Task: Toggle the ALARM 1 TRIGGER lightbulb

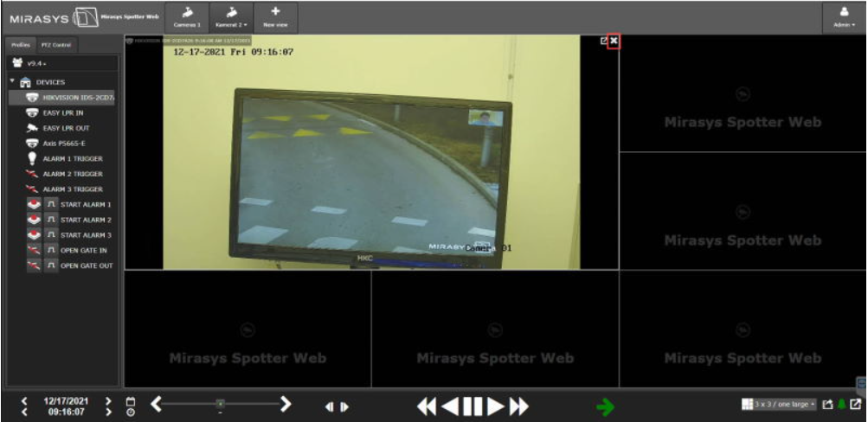Action: click(30, 158)
